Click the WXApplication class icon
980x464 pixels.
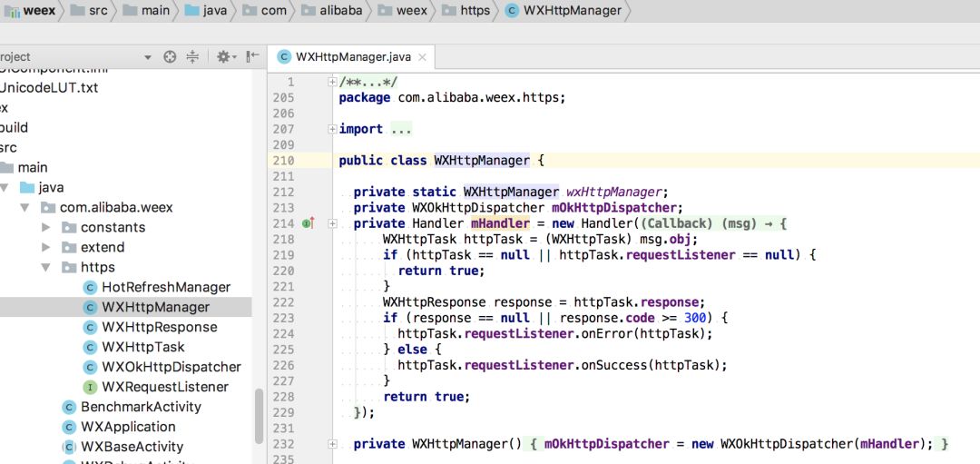69,427
